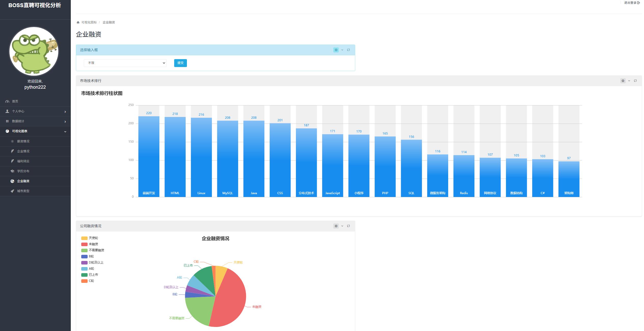Click refresh icon in 公司融资情况 panel header
644x331 pixels.
tap(348, 226)
